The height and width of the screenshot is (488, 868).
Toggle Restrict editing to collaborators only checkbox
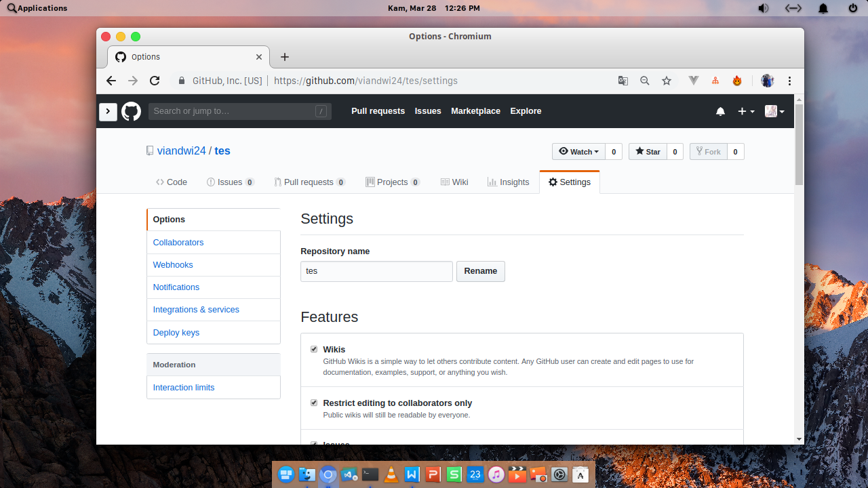pyautogui.click(x=314, y=403)
